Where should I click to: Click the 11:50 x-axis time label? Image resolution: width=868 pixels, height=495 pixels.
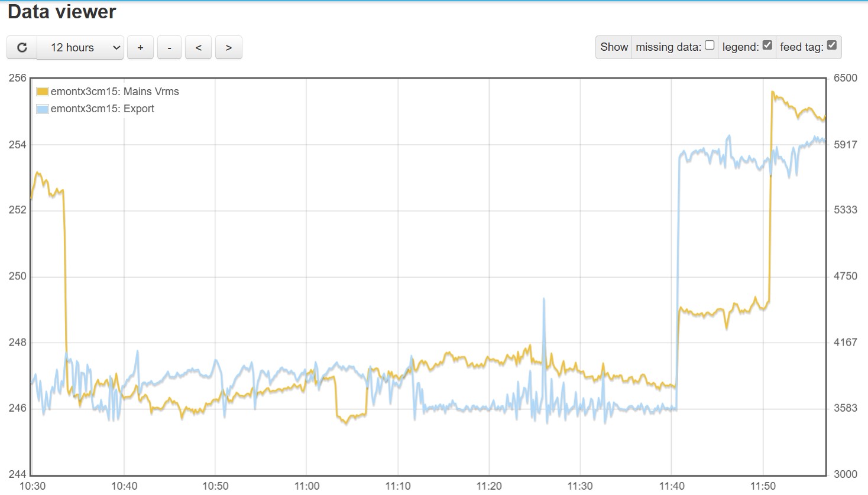pyautogui.click(x=763, y=486)
